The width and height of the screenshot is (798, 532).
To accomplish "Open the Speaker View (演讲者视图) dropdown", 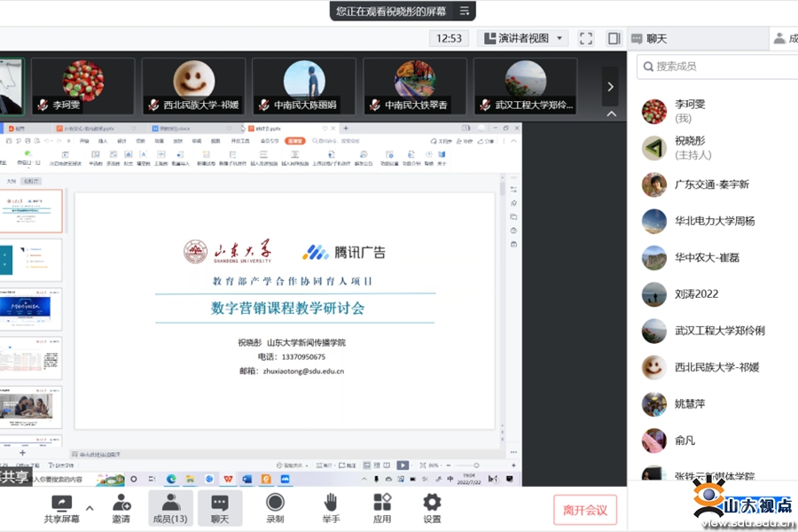I will [x=523, y=38].
